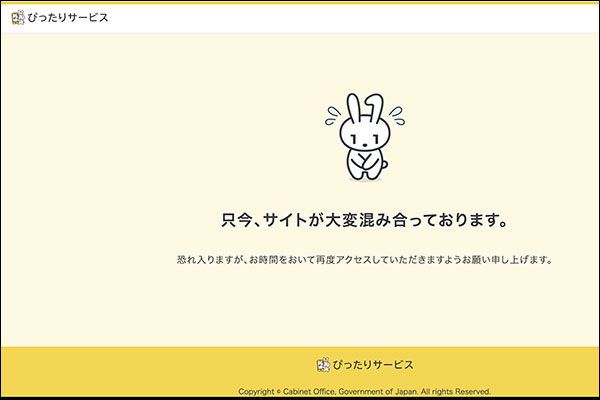The height and width of the screenshot is (400, 600).
Task: Click the bowing rabbit mascot illustration
Action: click(x=365, y=138)
